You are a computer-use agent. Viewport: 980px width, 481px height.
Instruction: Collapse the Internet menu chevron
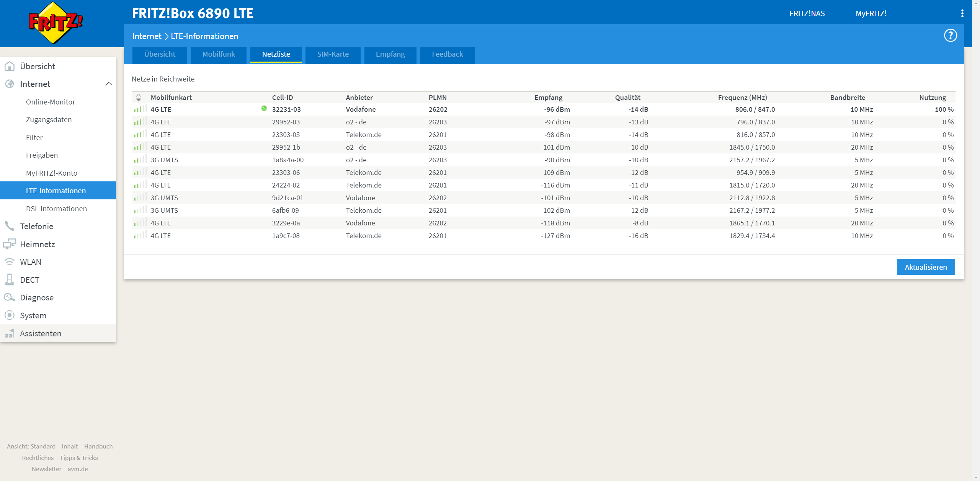109,84
